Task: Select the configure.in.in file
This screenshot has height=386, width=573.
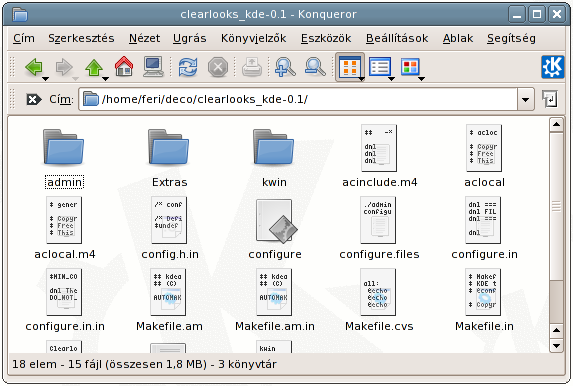Action: coord(65,300)
